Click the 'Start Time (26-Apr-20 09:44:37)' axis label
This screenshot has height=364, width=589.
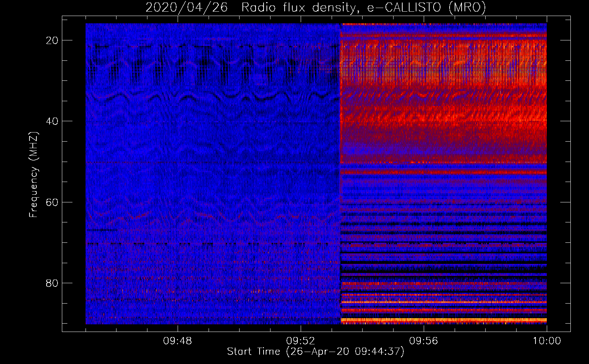(x=316, y=352)
